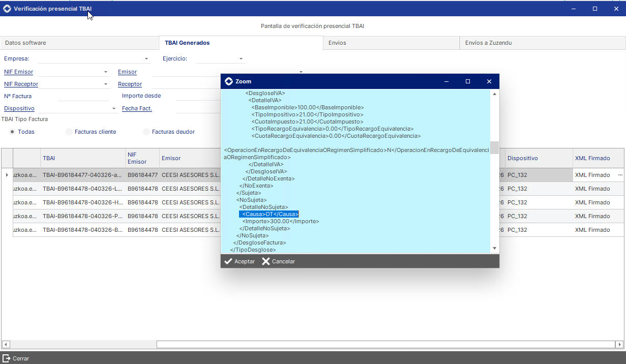Screen dimensions: 626x364
Task: Click the grid horizontal scrollbar thumb
Action: [x=385, y=344]
